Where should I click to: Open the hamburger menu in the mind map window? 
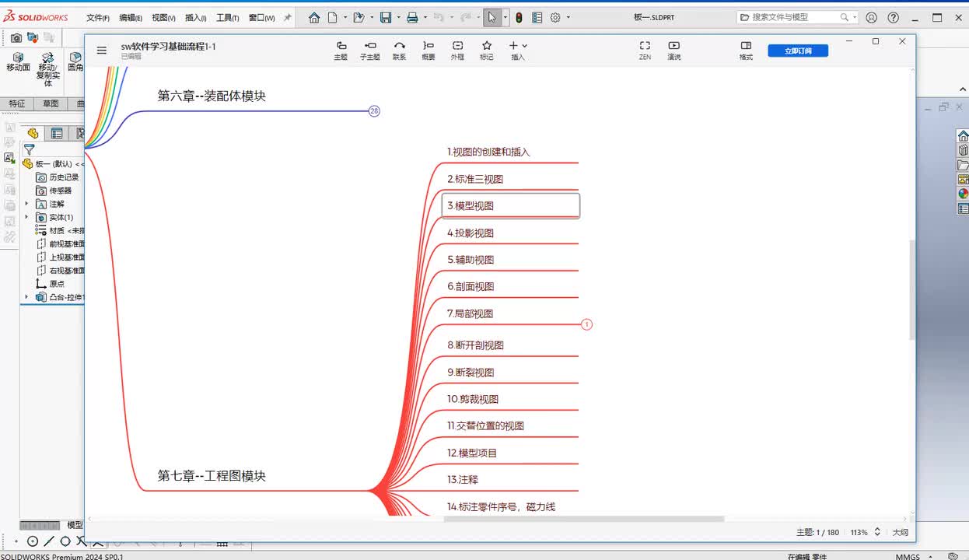(x=102, y=51)
